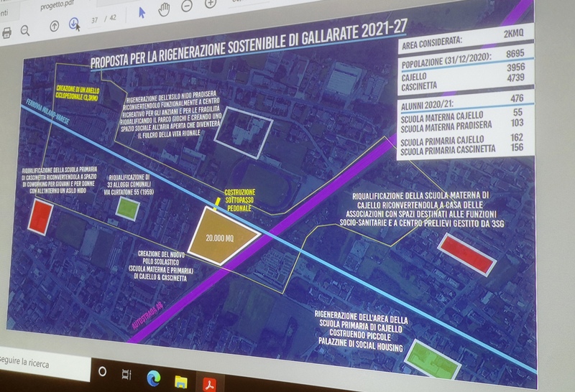Click the print icon in the toolbar

pos(6,32)
